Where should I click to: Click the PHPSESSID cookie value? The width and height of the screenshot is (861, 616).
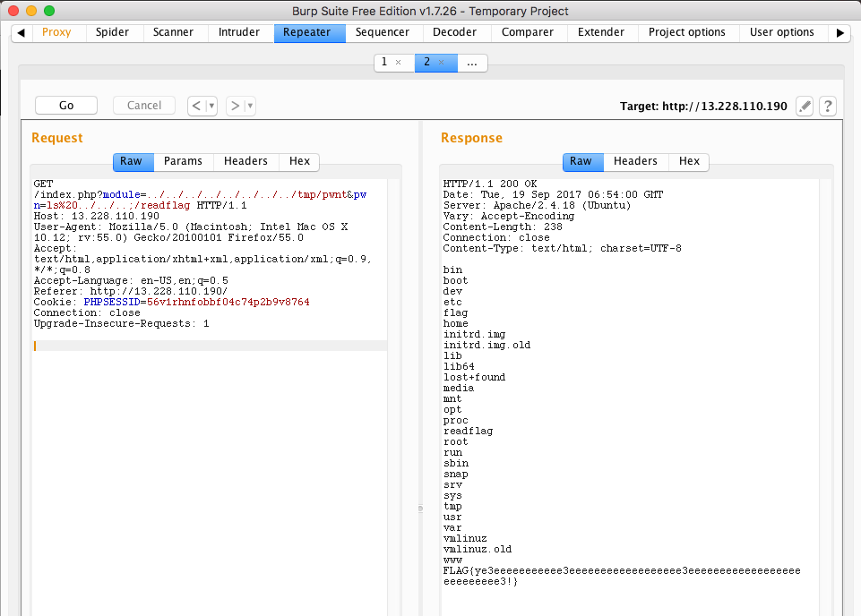(x=228, y=303)
